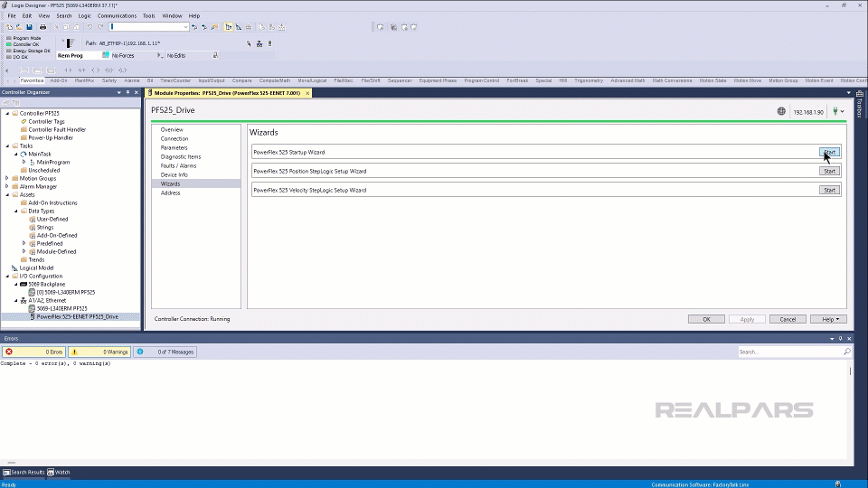The image size is (868, 488).
Task: Open the No Forces dropdown arrow
Action: [x=159, y=55]
